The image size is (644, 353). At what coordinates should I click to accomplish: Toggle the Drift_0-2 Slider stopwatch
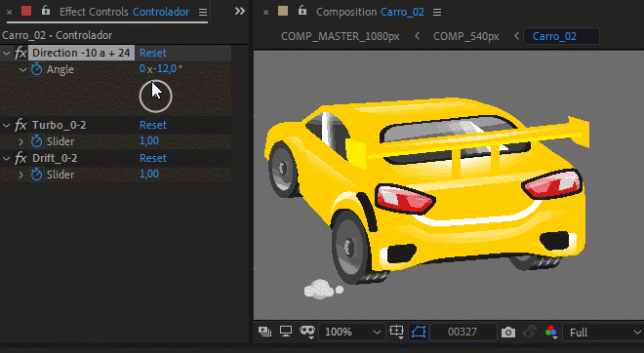[x=36, y=175]
